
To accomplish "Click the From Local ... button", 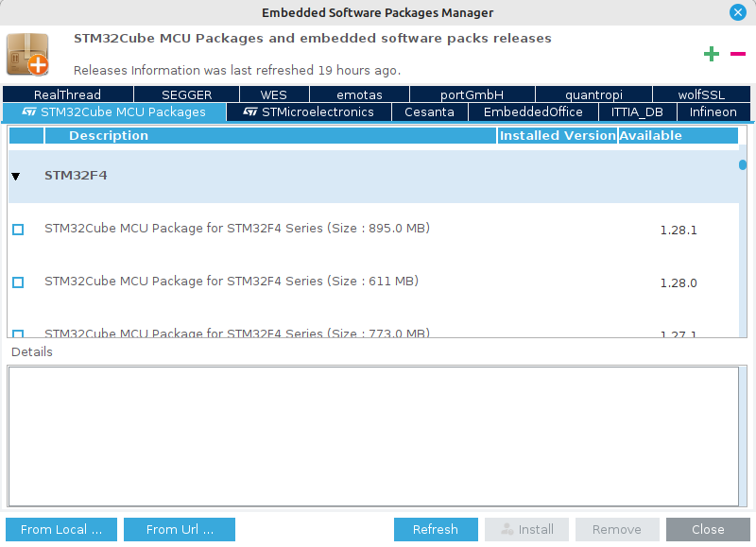I will [61, 530].
